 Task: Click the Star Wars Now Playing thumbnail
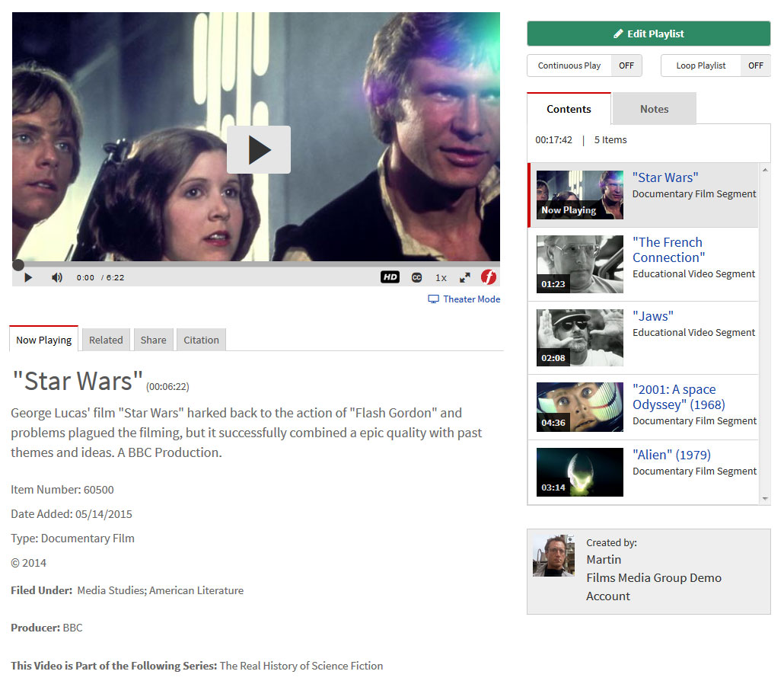(580, 195)
